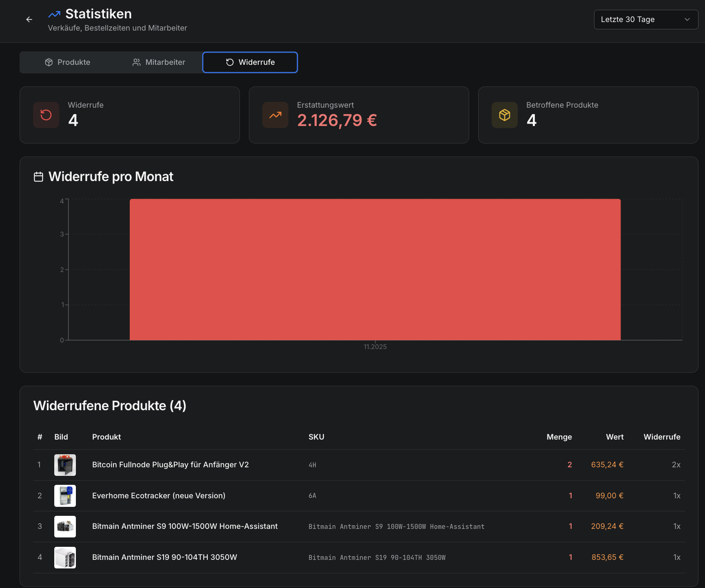Click the red Widerrufe undo icon
705x588 pixels.
point(46,115)
